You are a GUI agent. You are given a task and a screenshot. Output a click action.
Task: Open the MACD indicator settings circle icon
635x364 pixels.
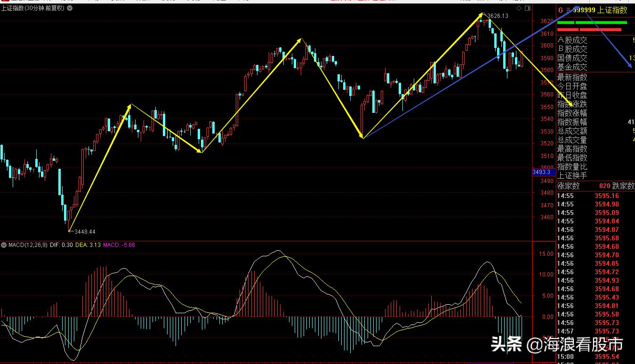click(4, 245)
